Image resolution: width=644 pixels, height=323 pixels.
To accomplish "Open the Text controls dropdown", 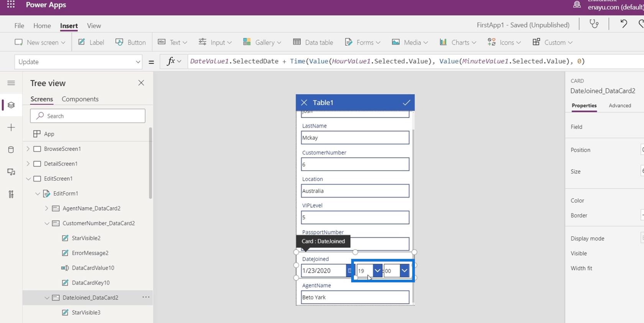I will point(172,42).
